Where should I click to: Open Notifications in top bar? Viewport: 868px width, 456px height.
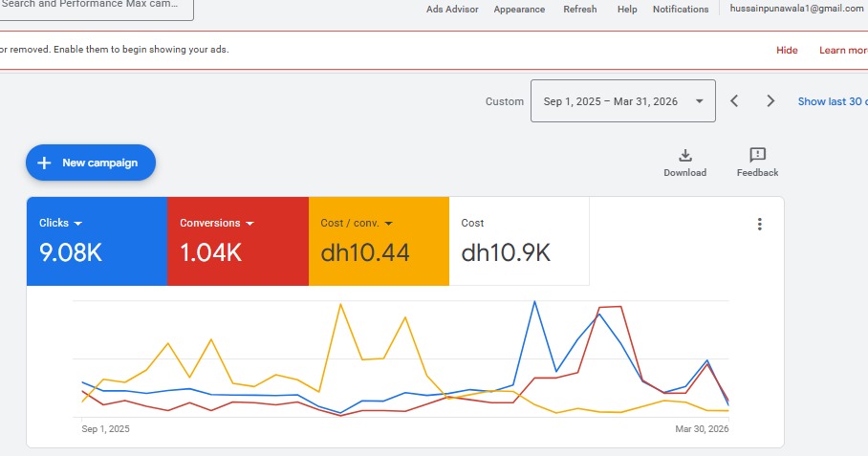681,10
